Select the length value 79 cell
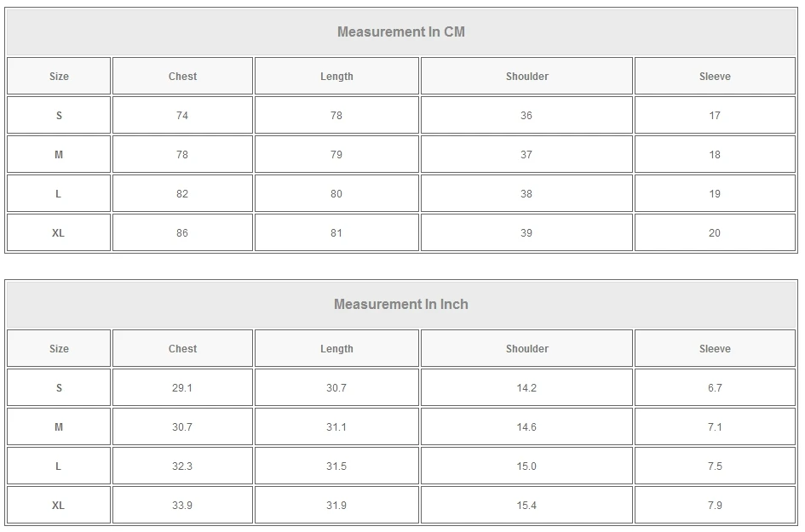The width and height of the screenshot is (805, 532). tap(336, 155)
